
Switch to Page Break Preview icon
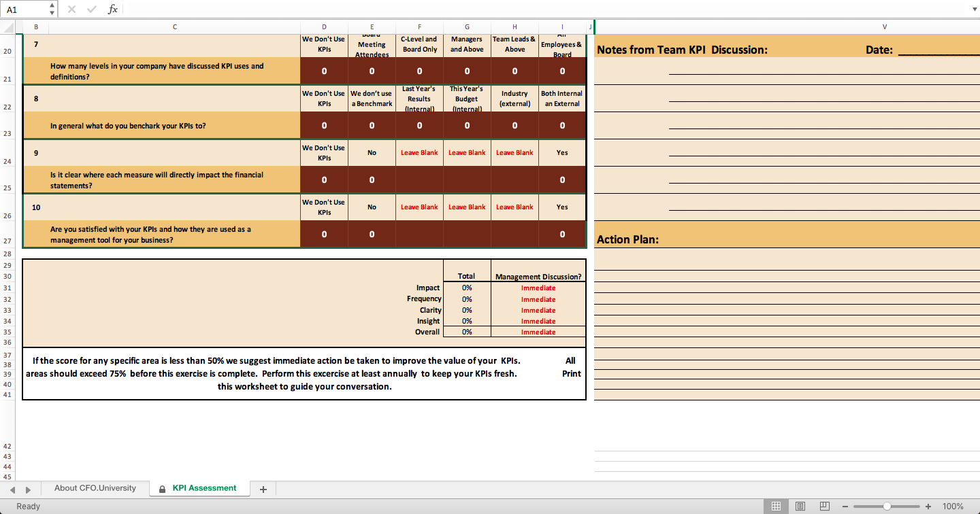click(x=825, y=506)
